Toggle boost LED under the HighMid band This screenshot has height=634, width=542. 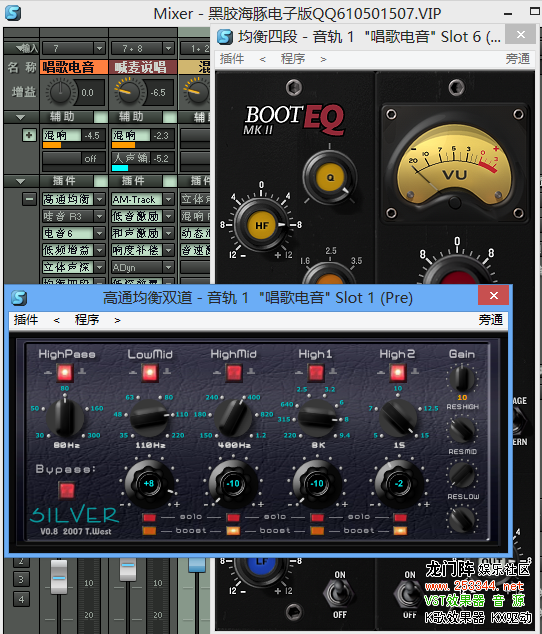coord(233,530)
